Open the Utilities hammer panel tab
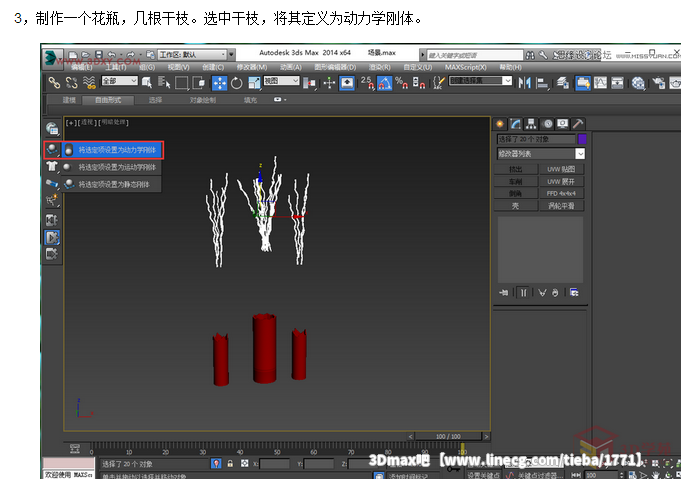This screenshot has height=479, width=681. tap(578, 124)
